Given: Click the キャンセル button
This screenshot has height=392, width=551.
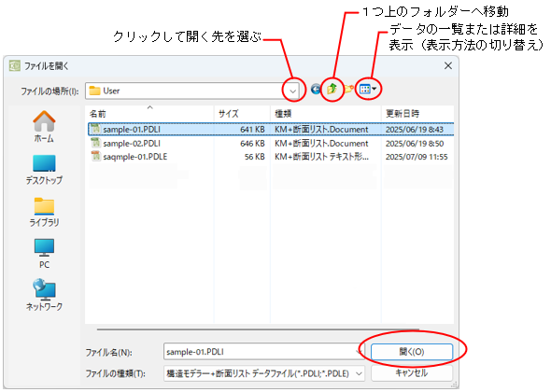Looking at the screenshot, I should click(412, 373).
